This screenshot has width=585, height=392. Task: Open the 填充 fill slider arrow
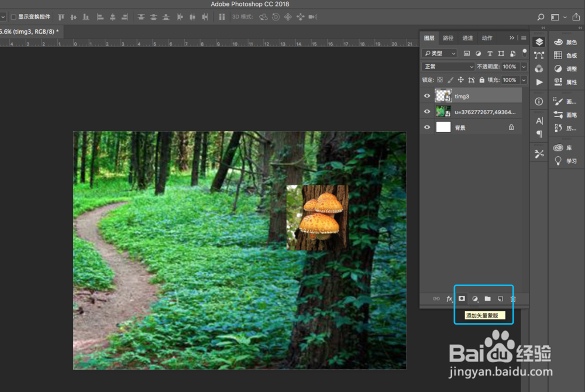[x=524, y=80]
